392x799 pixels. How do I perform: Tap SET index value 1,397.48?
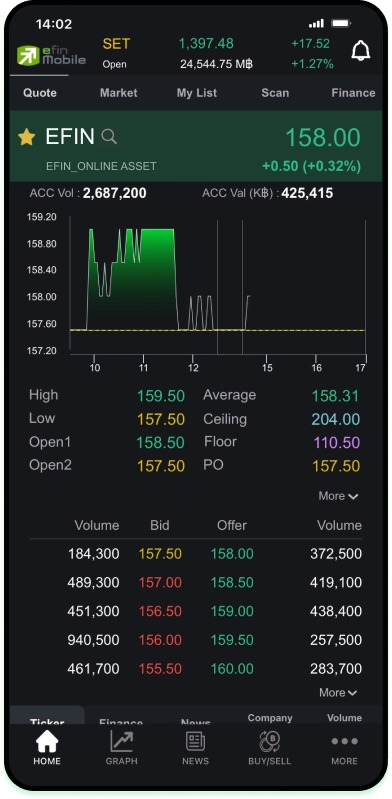206,44
